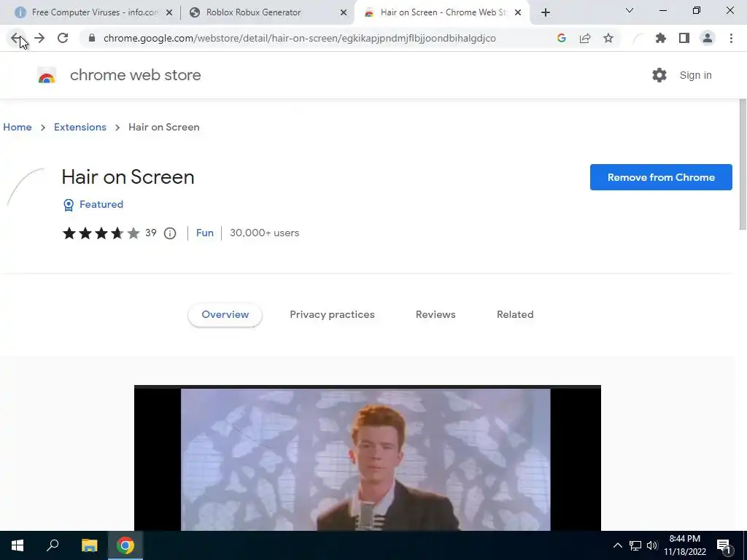This screenshot has height=560, width=747.
Task: Open the Fun category link
Action: click(x=205, y=233)
